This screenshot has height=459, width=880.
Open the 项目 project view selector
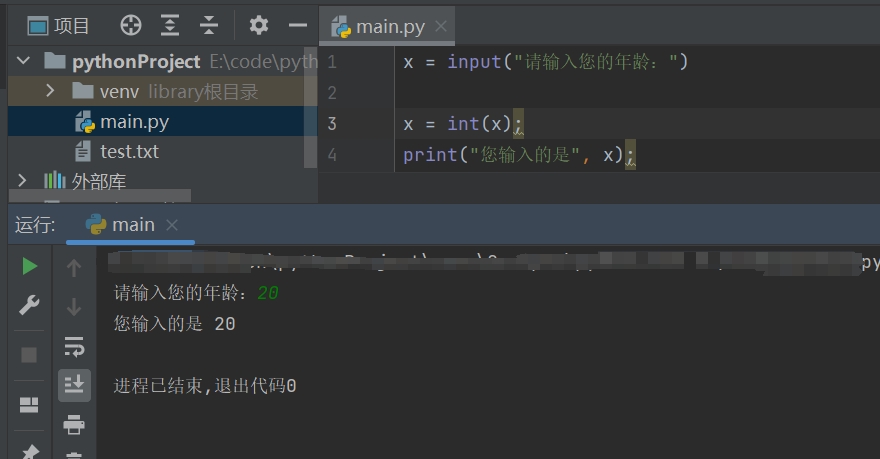point(58,26)
